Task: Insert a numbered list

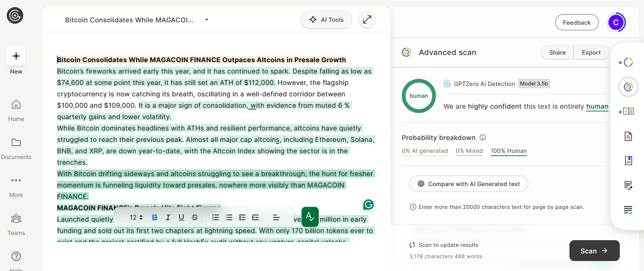Action: (216, 217)
